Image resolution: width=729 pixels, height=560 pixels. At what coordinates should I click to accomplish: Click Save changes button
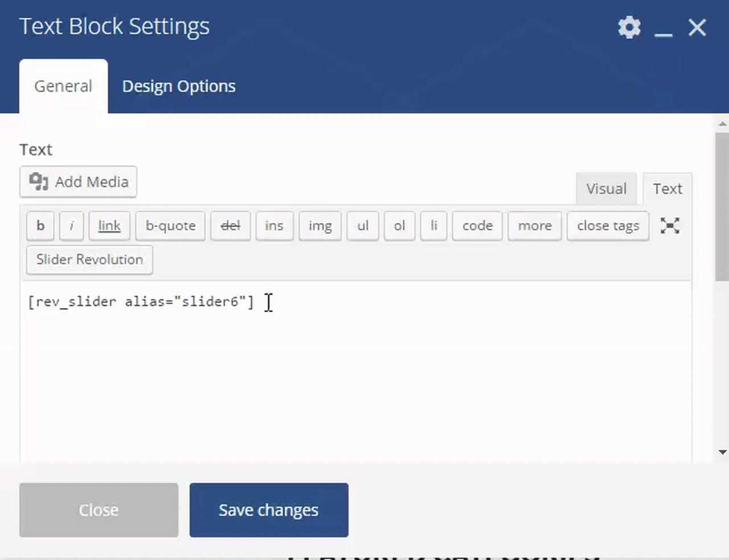269,510
